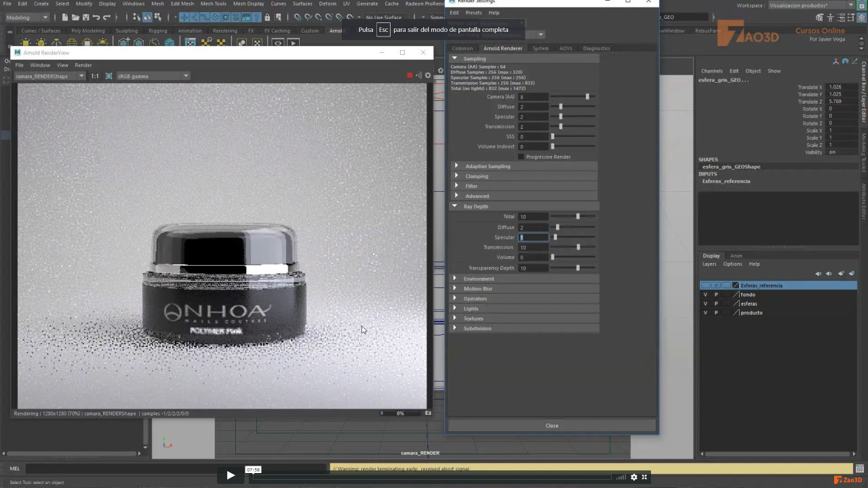The height and width of the screenshot is (488, 868).
Task: Toggle playback P of Esferas_referencia layer
Action: click(x=716, y=285)
